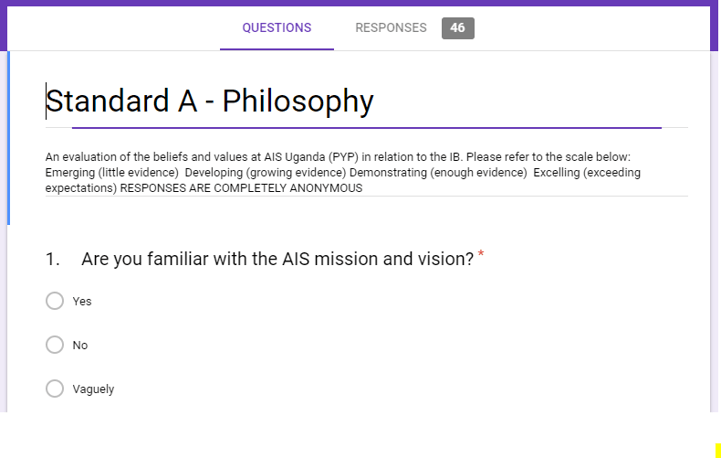Click the 'Yes' option label text

click(82, 301)
